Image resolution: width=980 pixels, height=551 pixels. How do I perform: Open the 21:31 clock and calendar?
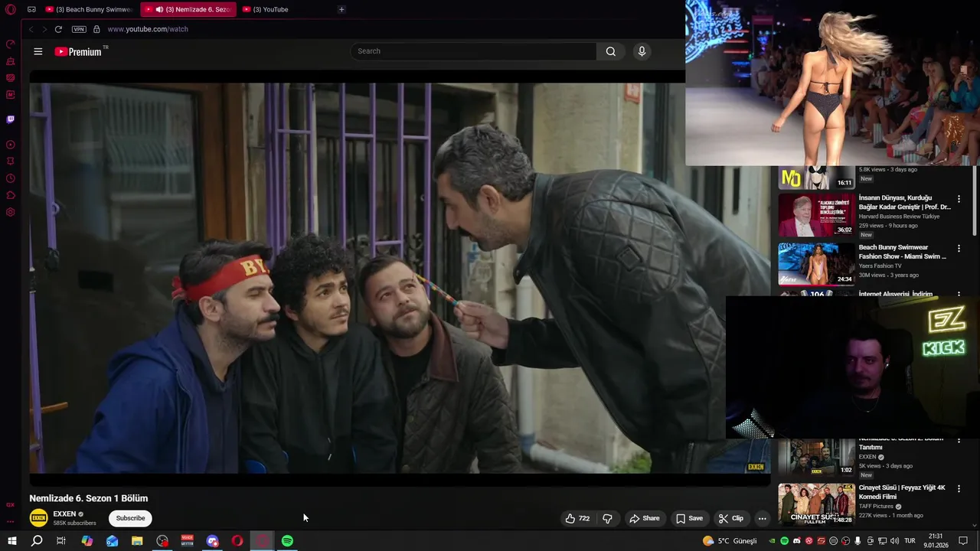point(936,541)
